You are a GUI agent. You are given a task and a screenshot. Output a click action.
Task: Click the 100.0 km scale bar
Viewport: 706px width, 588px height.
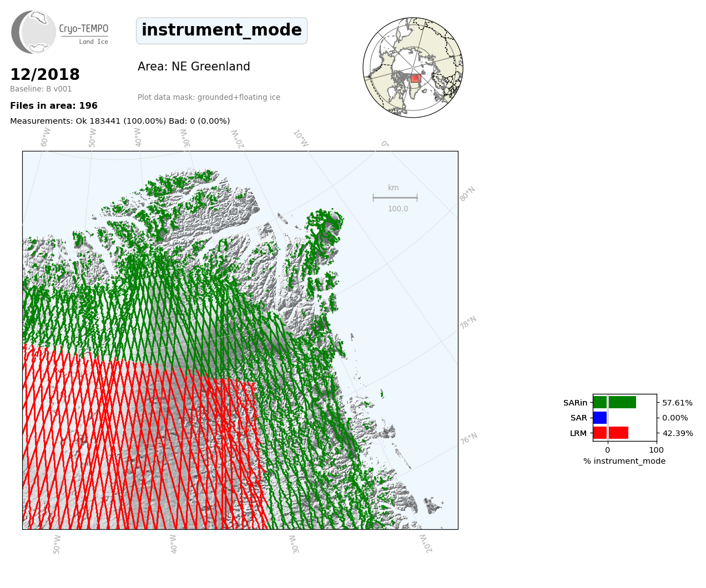click(395, 198)
